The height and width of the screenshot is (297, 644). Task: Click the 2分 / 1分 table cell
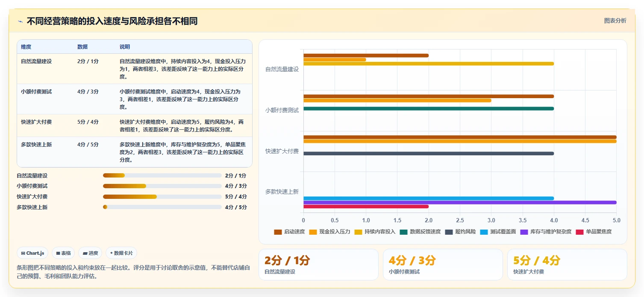coord(88,61)
